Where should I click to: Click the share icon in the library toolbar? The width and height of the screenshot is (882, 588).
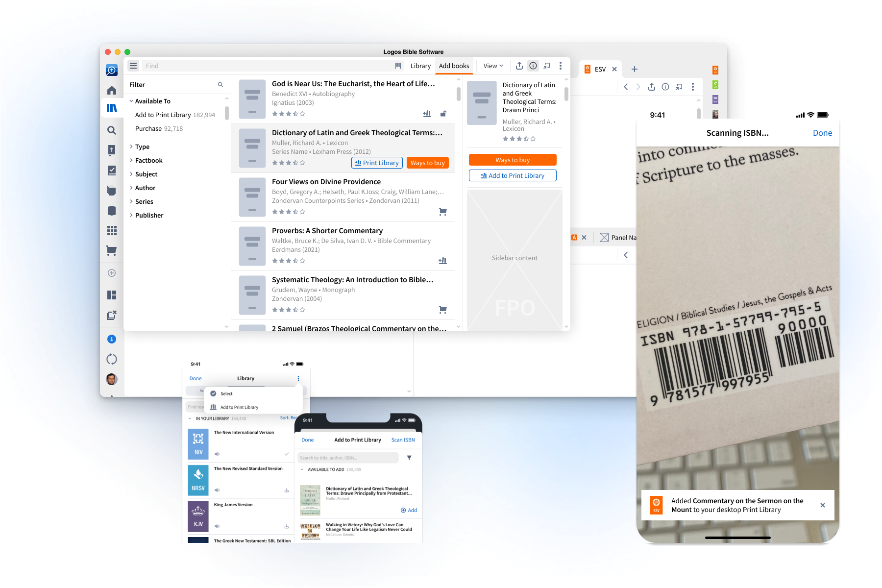tap(519, 66)
